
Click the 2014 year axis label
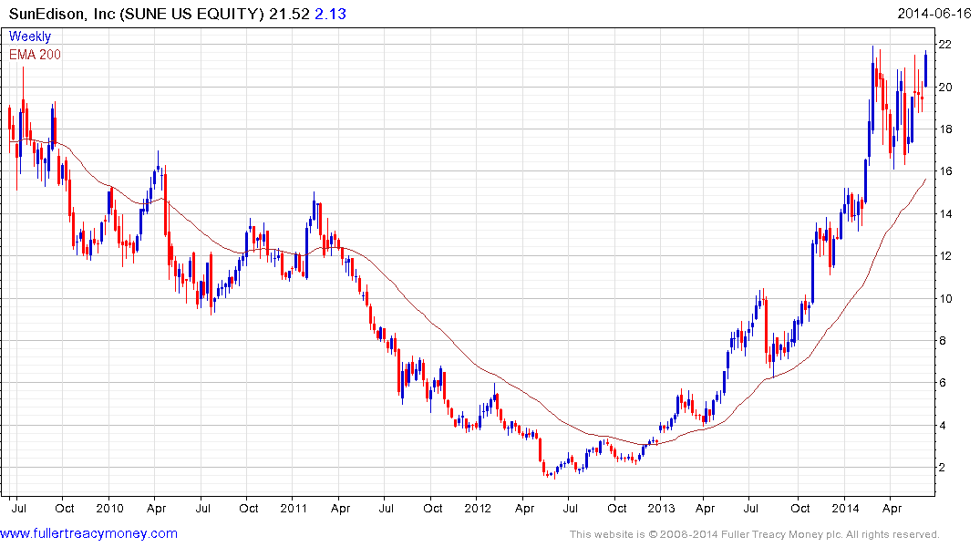pyautogui.click(x=846, y=508)
